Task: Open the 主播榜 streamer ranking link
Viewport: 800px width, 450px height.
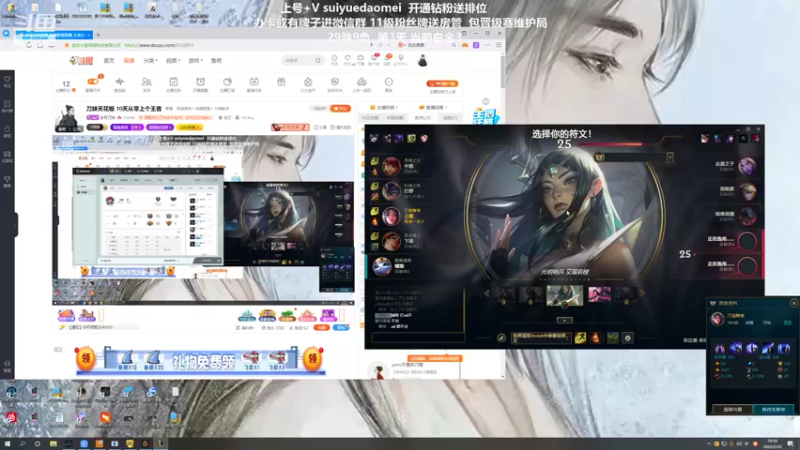Action: point(384,108)
